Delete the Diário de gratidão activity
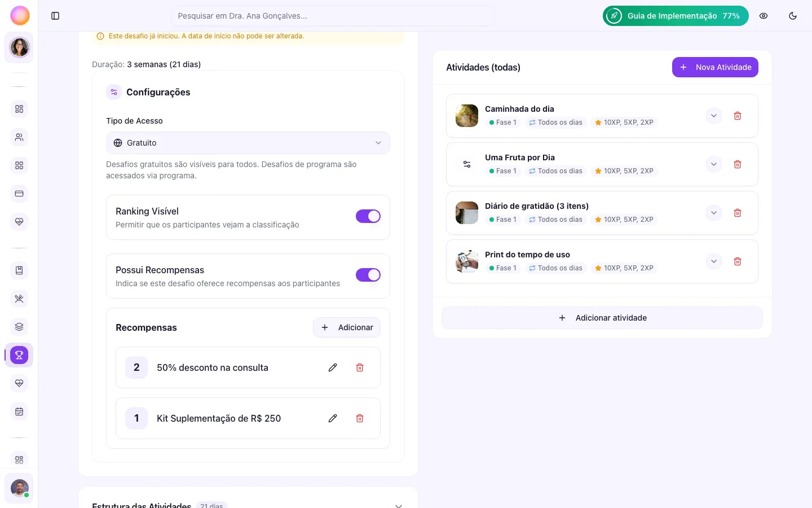This screenshot has width=812, height=508. [x=738, y=213]
